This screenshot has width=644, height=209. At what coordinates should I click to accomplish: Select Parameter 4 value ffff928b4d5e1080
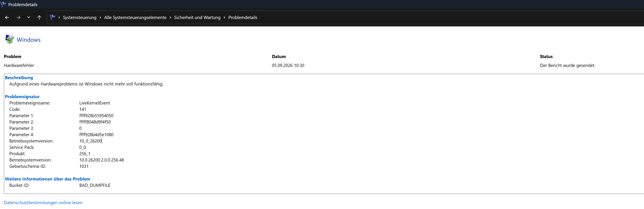click(96, 135)
